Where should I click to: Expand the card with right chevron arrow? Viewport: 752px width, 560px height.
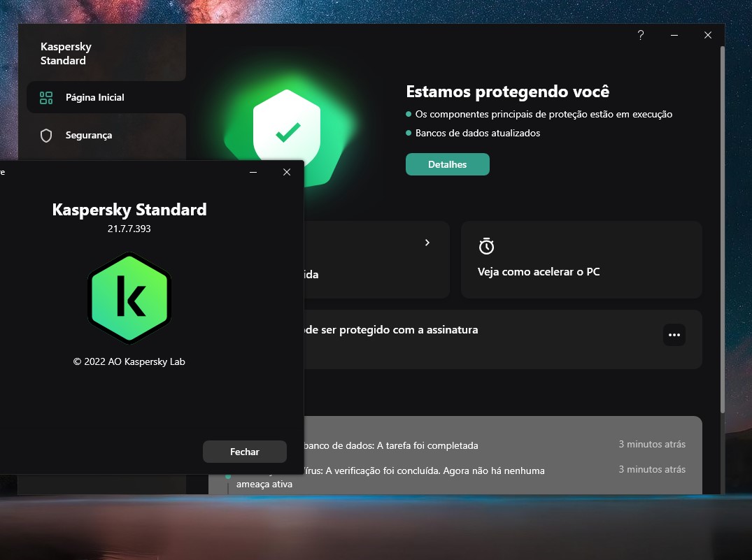(x=427, y=243)
